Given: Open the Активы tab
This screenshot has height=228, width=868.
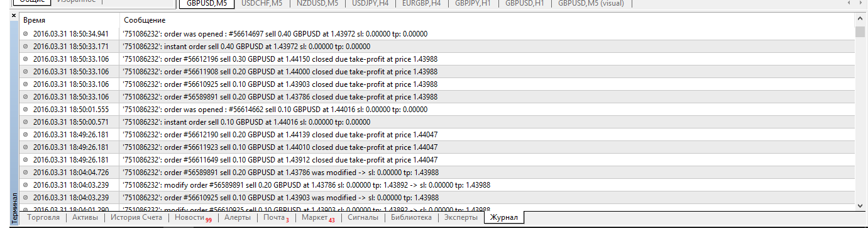Looking at the screenshot, I should 85,218.
